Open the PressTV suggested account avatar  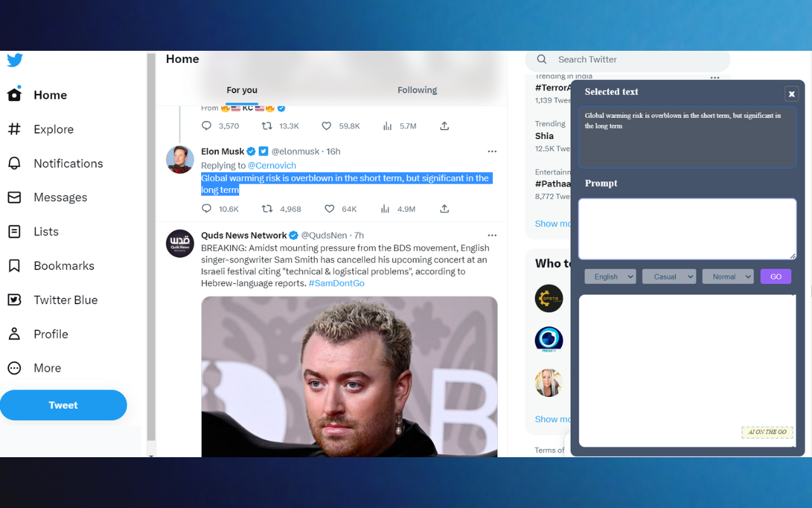[x=549, y=340]
